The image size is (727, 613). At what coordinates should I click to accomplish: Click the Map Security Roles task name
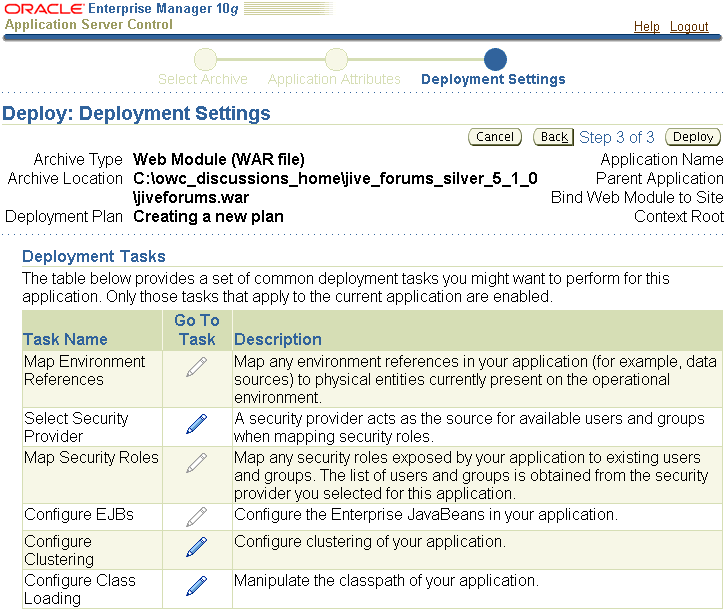91,458
